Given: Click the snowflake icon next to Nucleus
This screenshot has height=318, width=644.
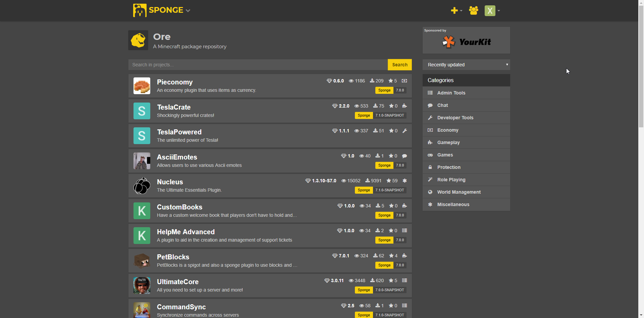Looking at the screenshot, I should 405,181.
